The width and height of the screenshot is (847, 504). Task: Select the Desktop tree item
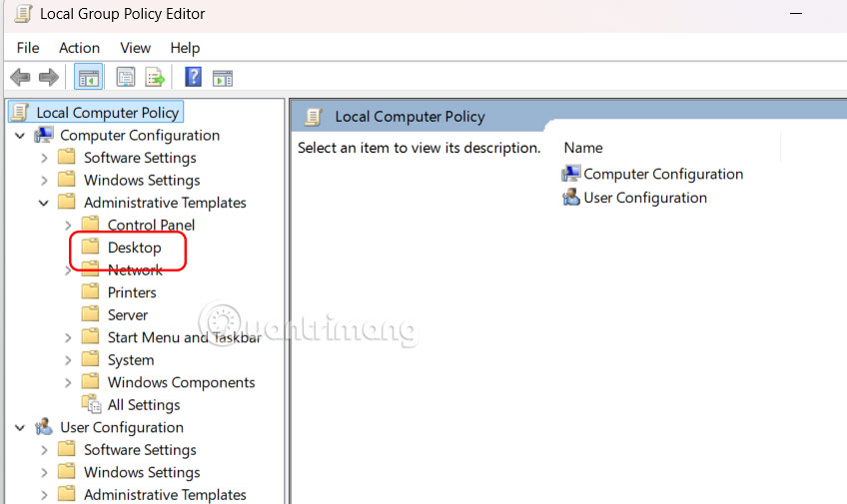(135, 248)
